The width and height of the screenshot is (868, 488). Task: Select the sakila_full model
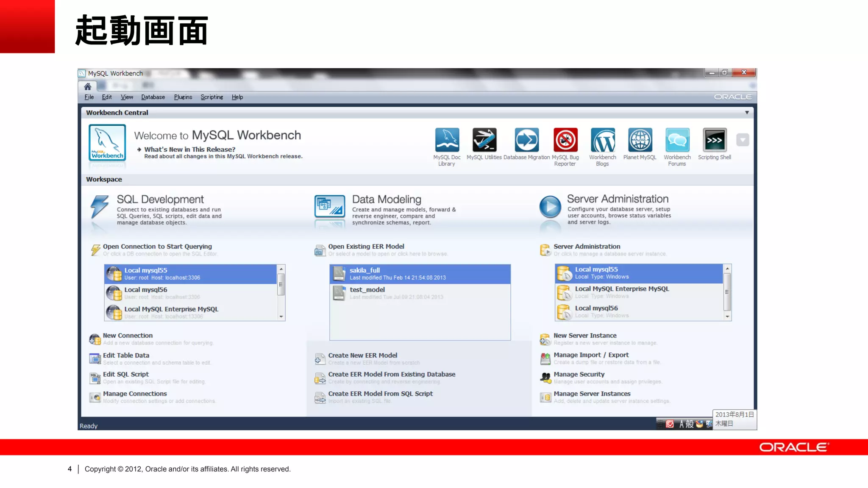click(x=420, y=274)
